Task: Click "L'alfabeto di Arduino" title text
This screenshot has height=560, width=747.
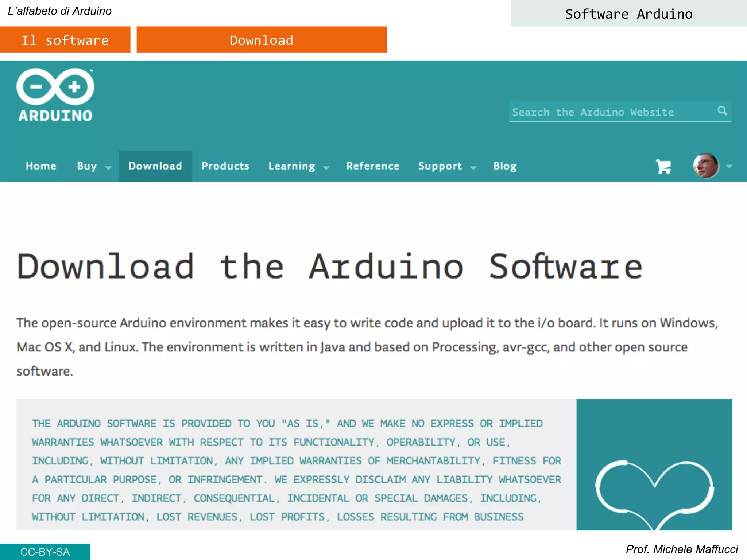Action: pos(60,11)
